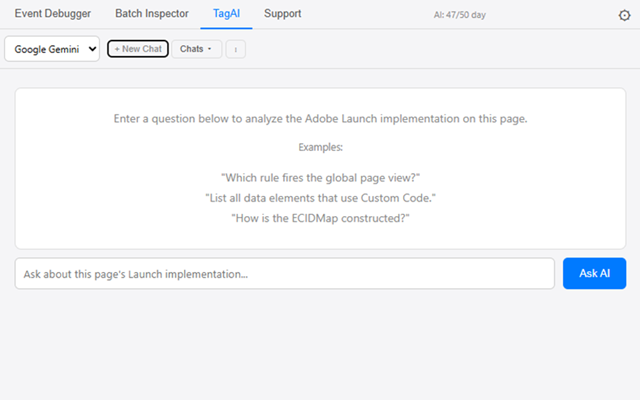The image size is (640, 400).
Task: Click example "List all data elements that use Custom Code."
Action: coord(320,198)
